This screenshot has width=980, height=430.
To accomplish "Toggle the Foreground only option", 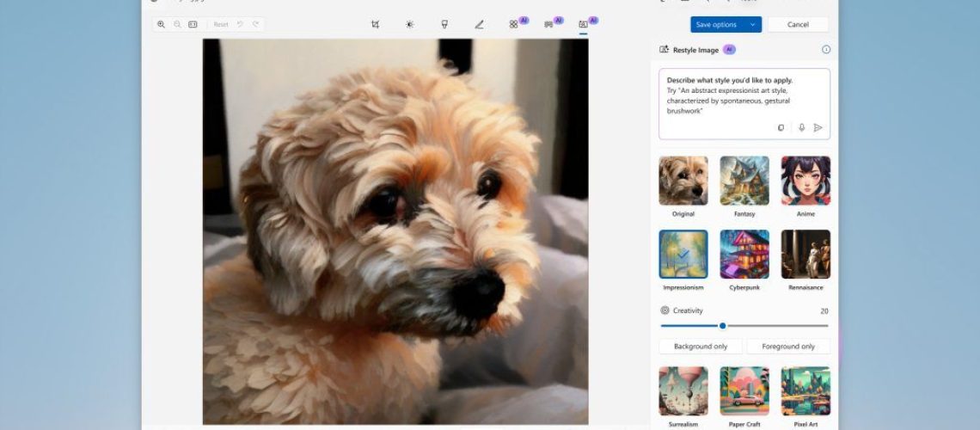I will pos(788,347).
